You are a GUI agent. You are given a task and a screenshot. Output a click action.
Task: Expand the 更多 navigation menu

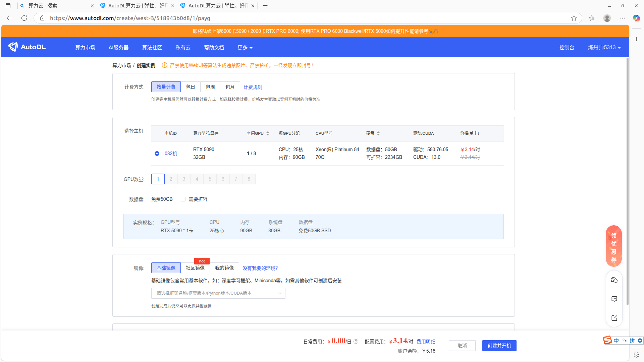[245, 48]
